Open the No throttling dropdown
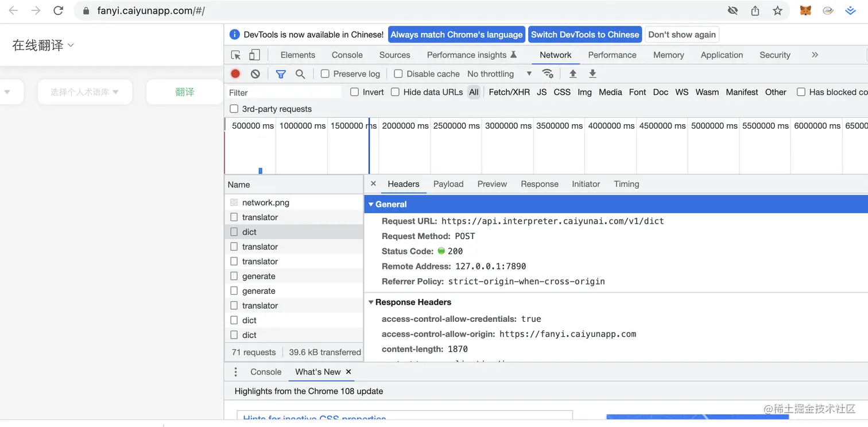This screenshot has height=427, width=868. point(499,74)
